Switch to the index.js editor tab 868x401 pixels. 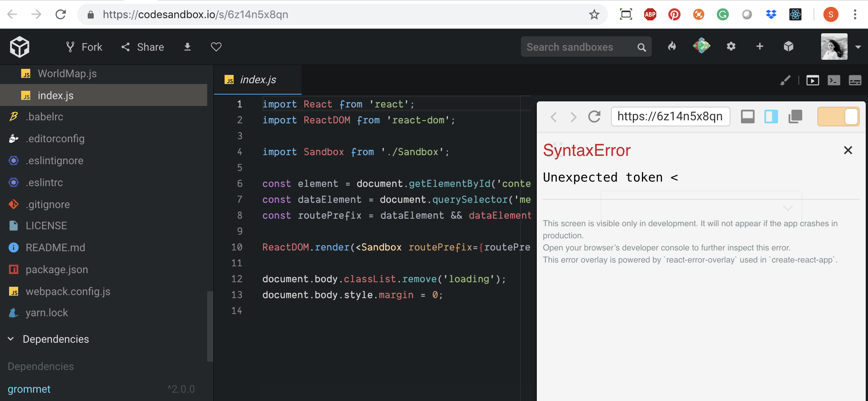(258, 79)
